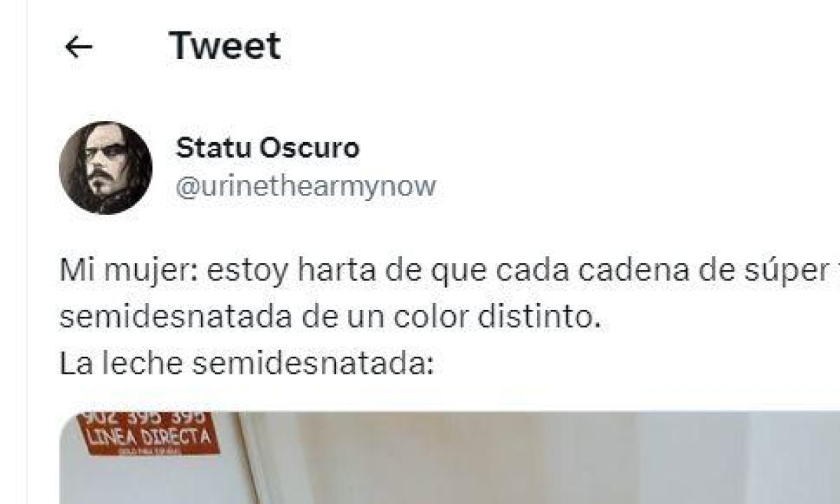The height and width of the screenshot is (504, 840).
Task: Click the tweet line starting "Mi mujer:"
Action: click(x=449, y=271)
